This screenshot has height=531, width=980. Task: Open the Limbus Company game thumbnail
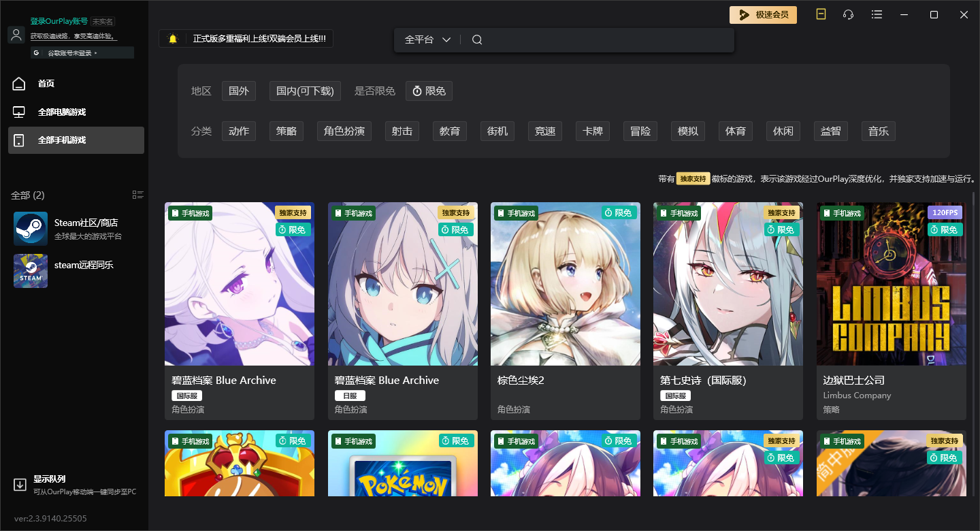pyautogui.click(x=891, y=284)
